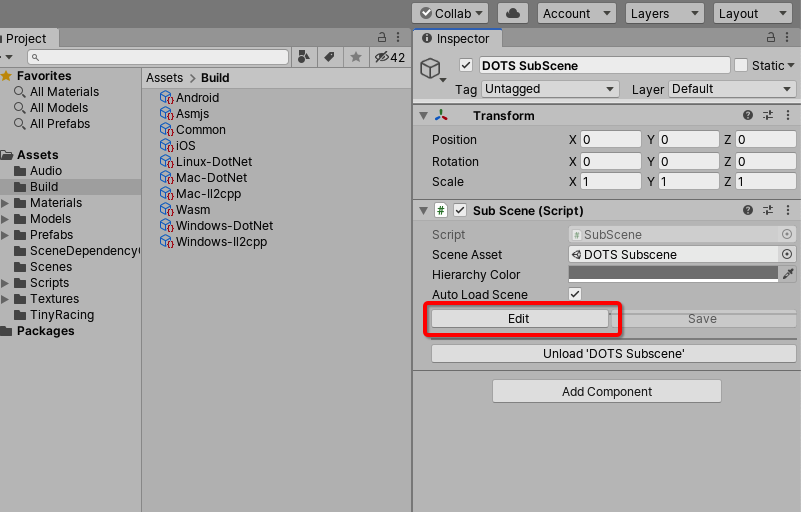Image resolution: width=801 pixels, height=512 pixels.
Task: Collapse the Transform component foldout
Action: (x=424, y=115)
